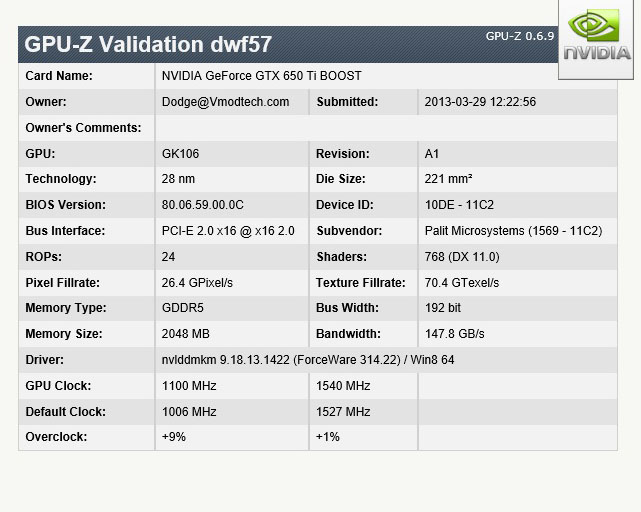
Task: Click the Overclock: label
Action: [x=56, y=437]
